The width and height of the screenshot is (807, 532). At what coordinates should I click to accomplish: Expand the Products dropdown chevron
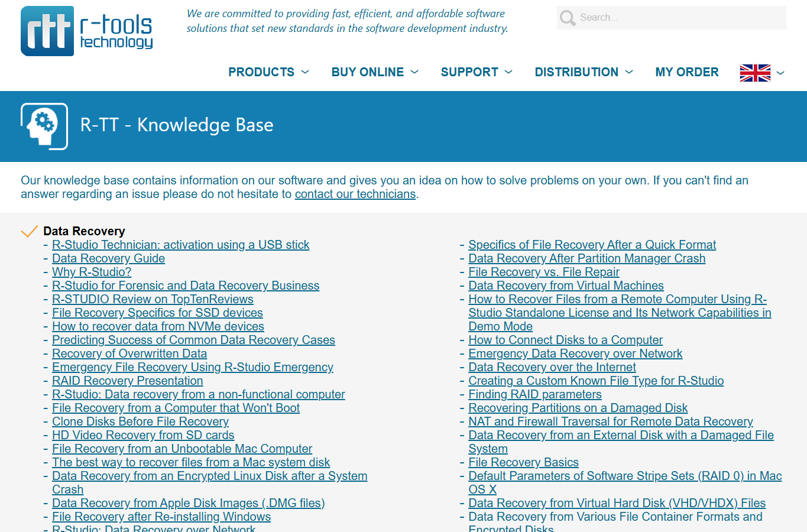pyautogui.click(x=305, y=72)
